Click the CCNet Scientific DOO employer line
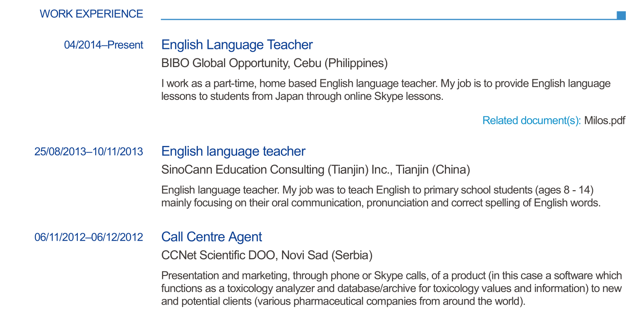644x320 pixels. (267, 255)
